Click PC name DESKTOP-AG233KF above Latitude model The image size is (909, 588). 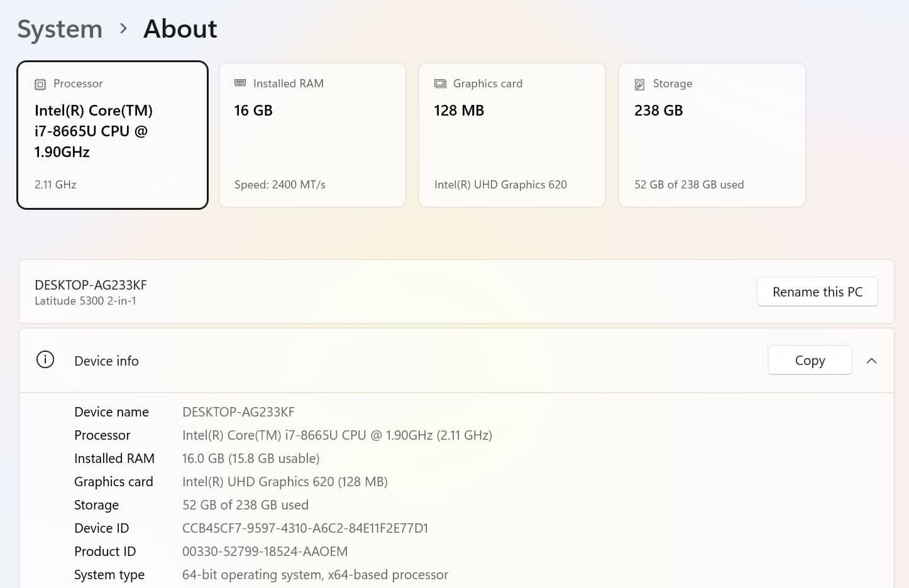click(91, 285)
